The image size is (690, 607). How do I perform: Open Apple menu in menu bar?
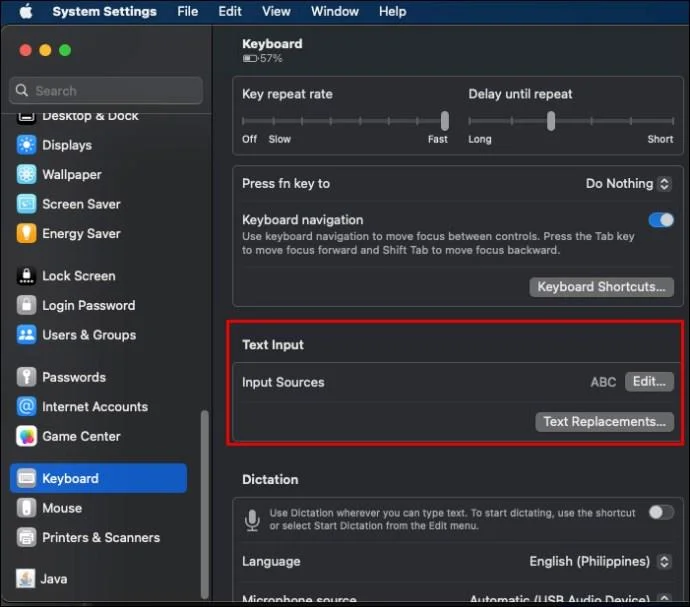tap(26, 11)
